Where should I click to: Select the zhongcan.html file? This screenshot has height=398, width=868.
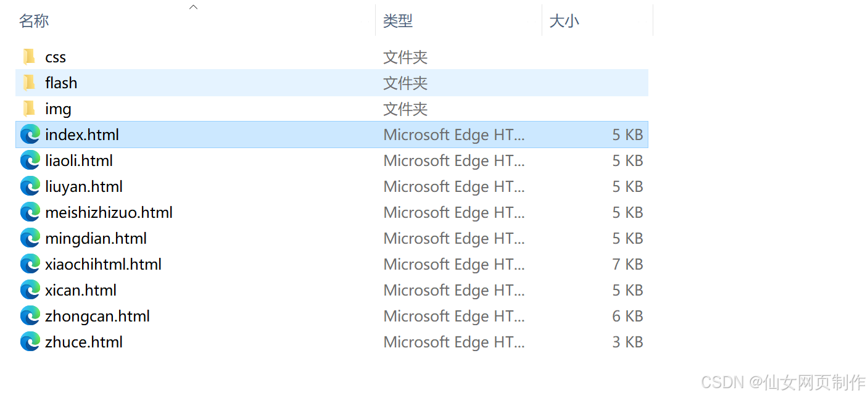(x=97, y=316)
